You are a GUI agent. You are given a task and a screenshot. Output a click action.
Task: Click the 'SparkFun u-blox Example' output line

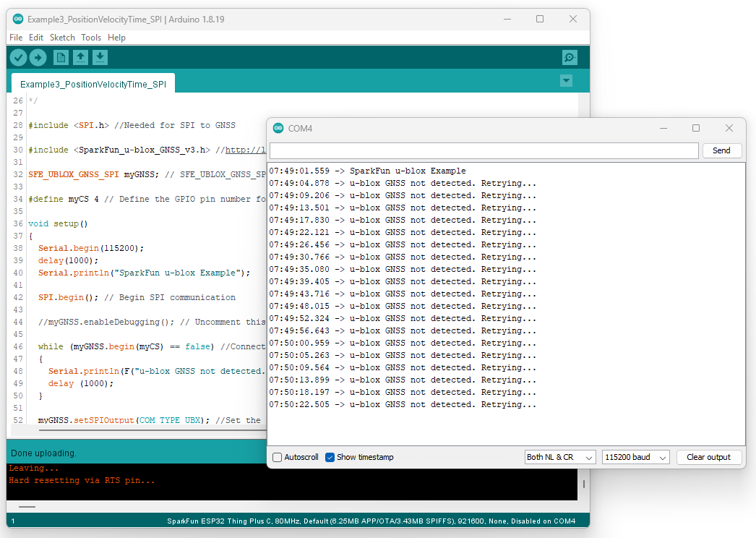[367, 171]
